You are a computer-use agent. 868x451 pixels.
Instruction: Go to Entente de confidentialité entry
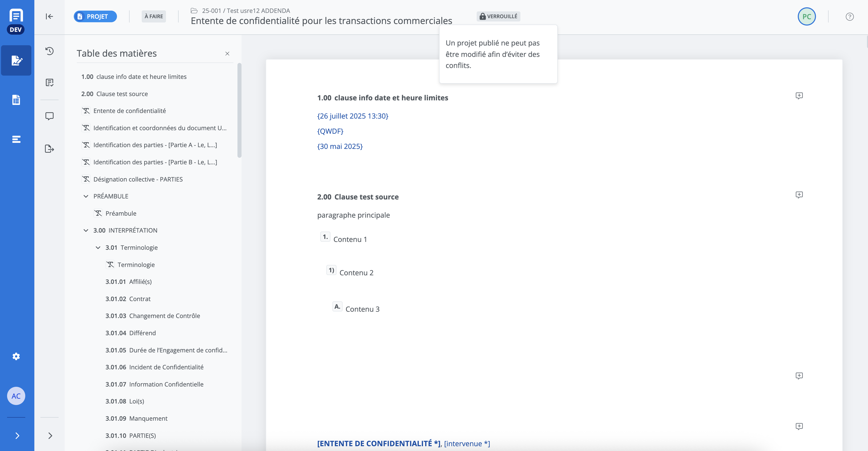(129, 111)
